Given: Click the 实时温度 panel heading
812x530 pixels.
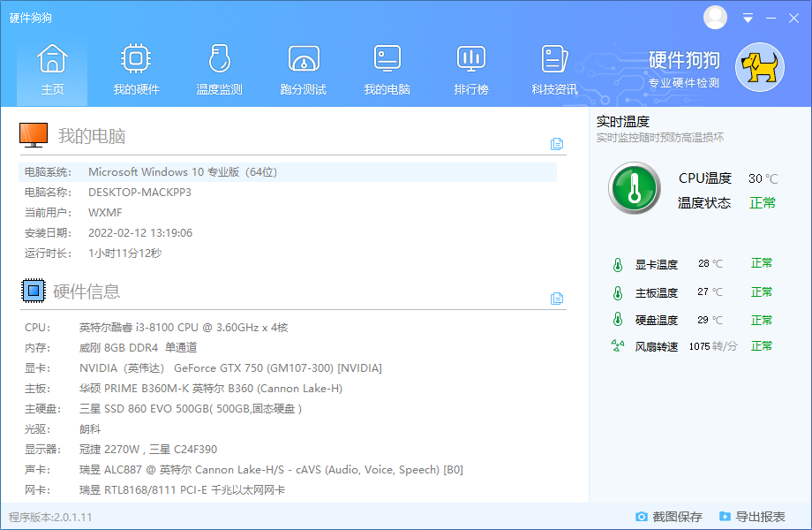Looking at the screenshot, I should click(x=623, y=122).
